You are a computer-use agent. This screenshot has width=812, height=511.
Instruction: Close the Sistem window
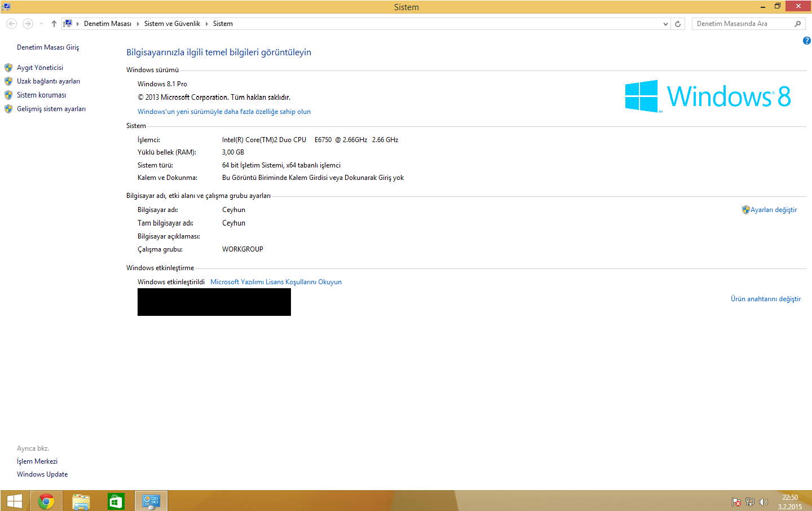(x=798, y=6)
